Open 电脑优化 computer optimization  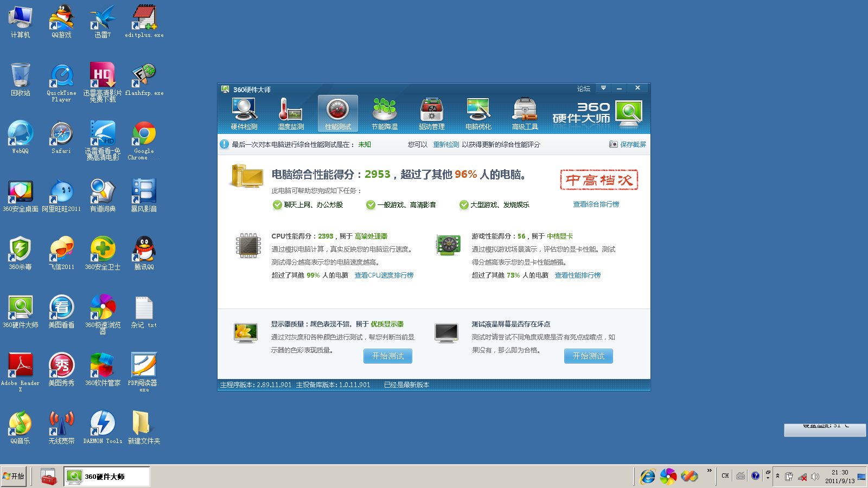point(478,114)
